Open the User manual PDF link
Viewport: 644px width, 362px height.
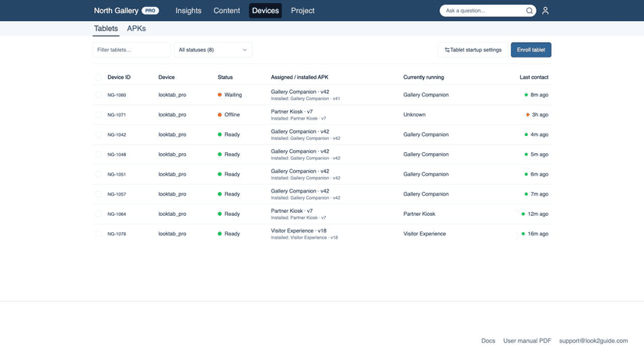527,341
